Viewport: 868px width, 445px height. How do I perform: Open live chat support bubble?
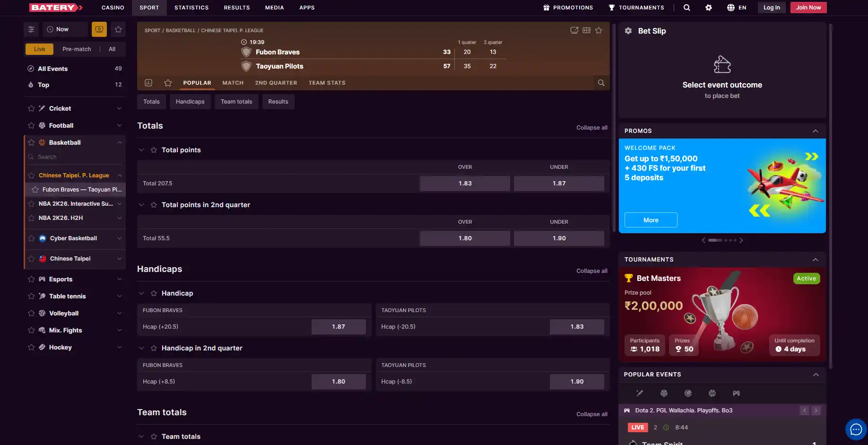point(856,429)
